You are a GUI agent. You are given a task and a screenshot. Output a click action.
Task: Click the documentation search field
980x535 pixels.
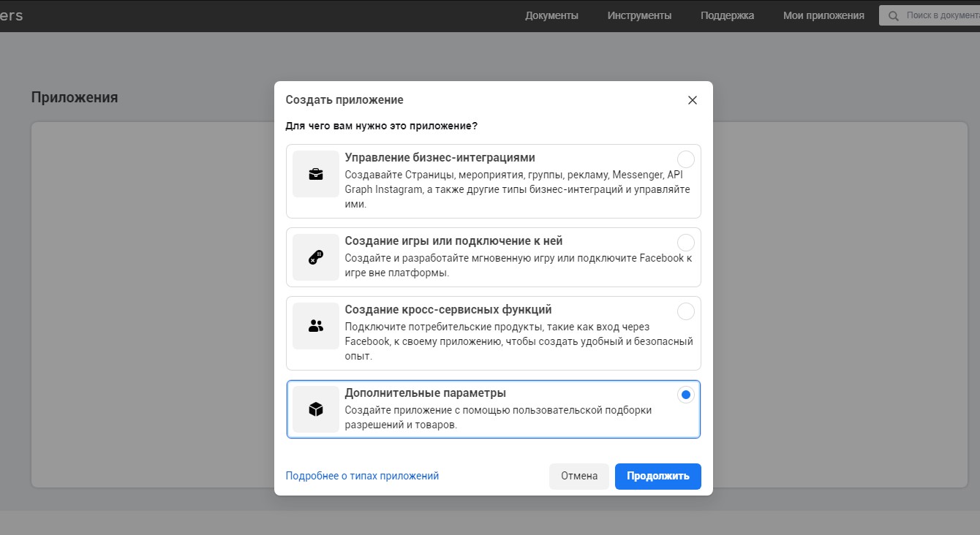pyautogui.click(x=930, y=15)
